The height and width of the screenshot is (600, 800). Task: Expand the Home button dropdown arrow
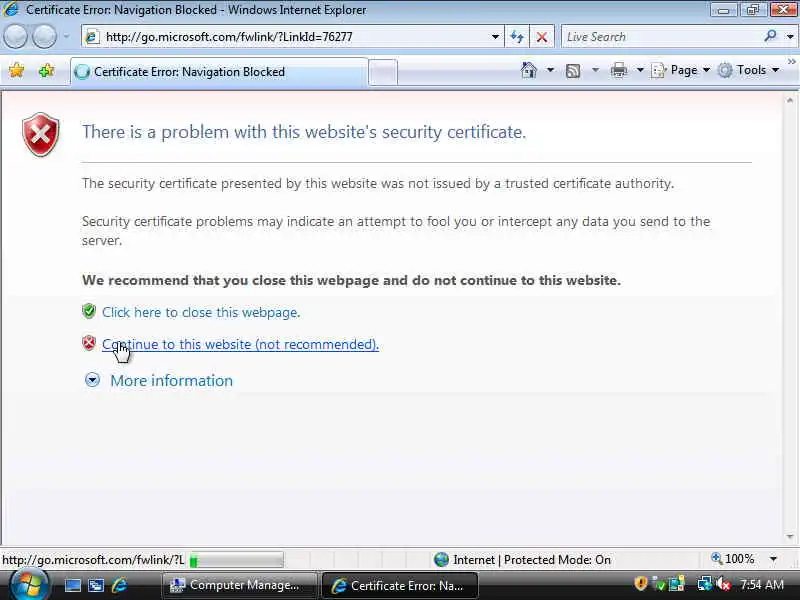pos(550,70)
